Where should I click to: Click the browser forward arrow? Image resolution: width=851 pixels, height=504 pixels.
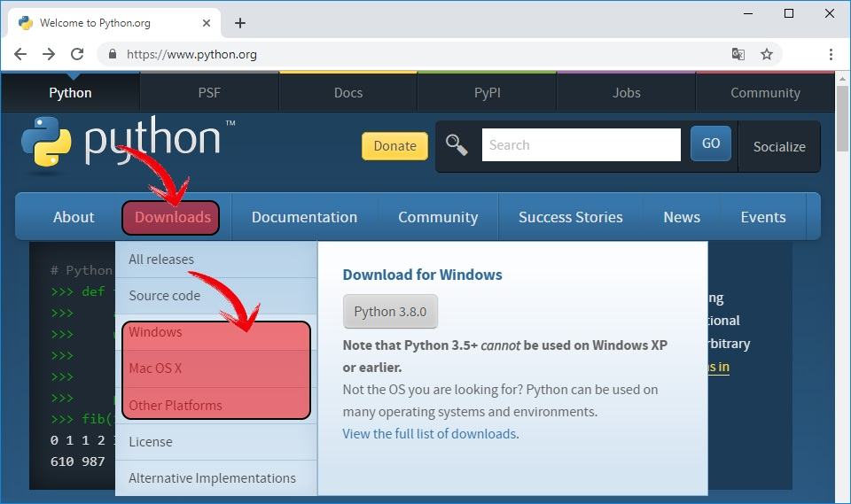click(49, 54)
